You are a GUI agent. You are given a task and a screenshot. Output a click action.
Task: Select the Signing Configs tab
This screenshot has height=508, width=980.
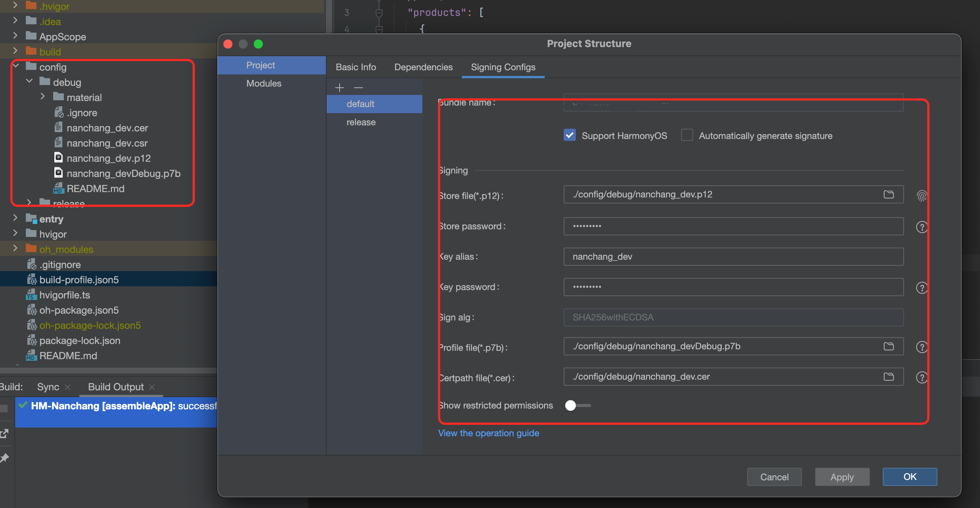[x=503, y=67]
